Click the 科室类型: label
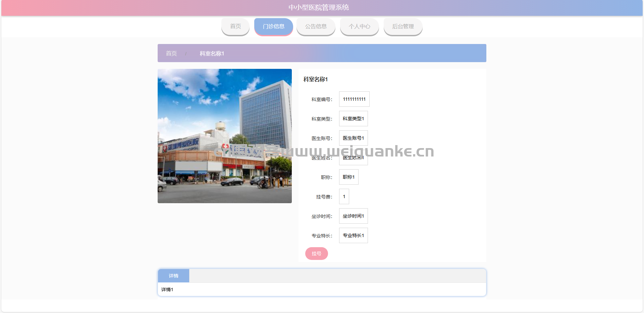The width and height of the screenshot is (644, 313). [x=322, y=119]
